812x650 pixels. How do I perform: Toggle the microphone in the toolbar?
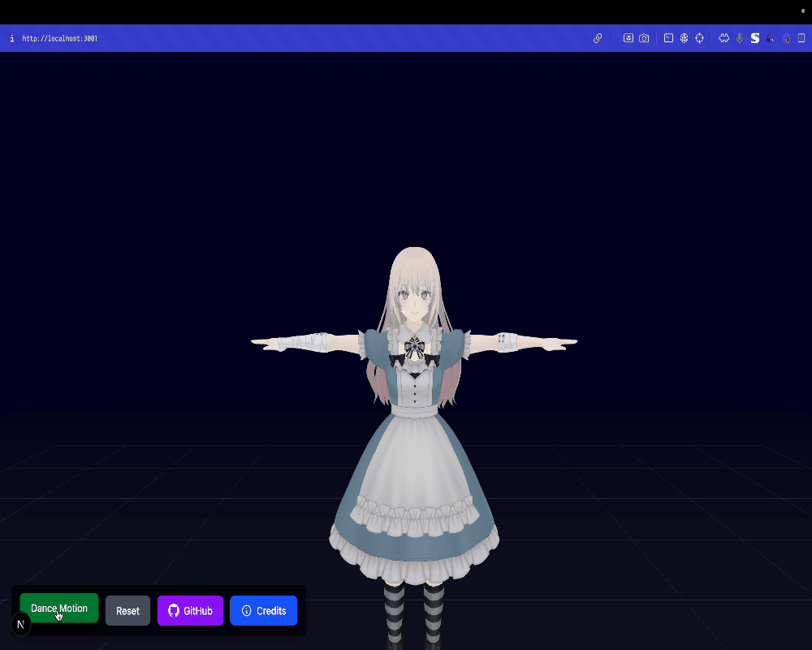click(x=740, y=37)
